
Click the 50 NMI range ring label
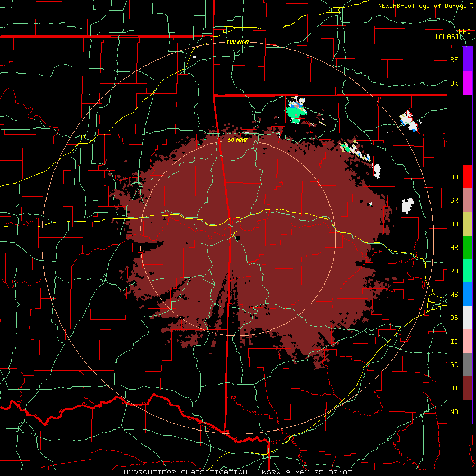click(237, 140)
